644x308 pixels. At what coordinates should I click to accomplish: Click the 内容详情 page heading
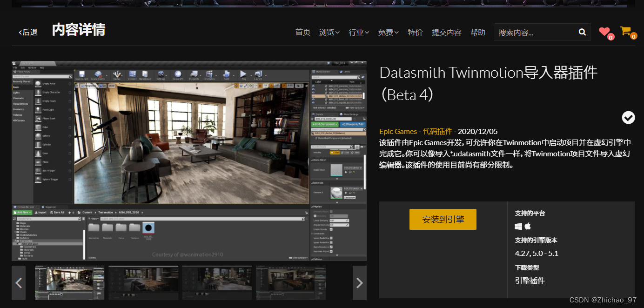click(x=79, y=30)
